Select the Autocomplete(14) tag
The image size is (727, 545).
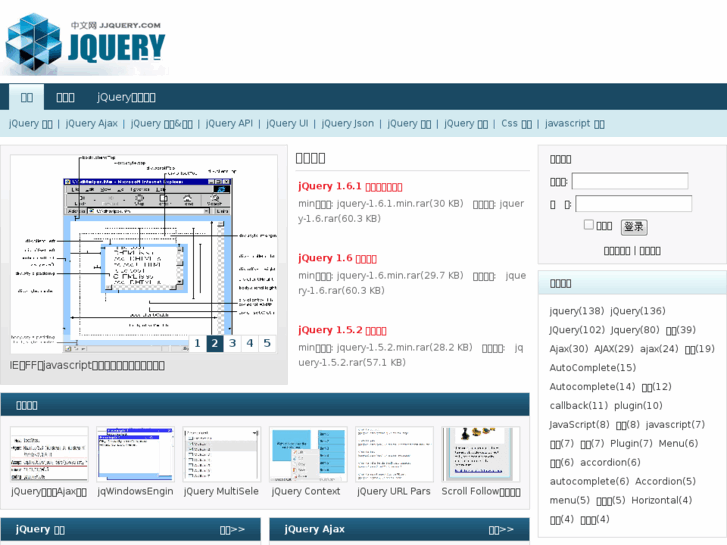coord(592,387)
